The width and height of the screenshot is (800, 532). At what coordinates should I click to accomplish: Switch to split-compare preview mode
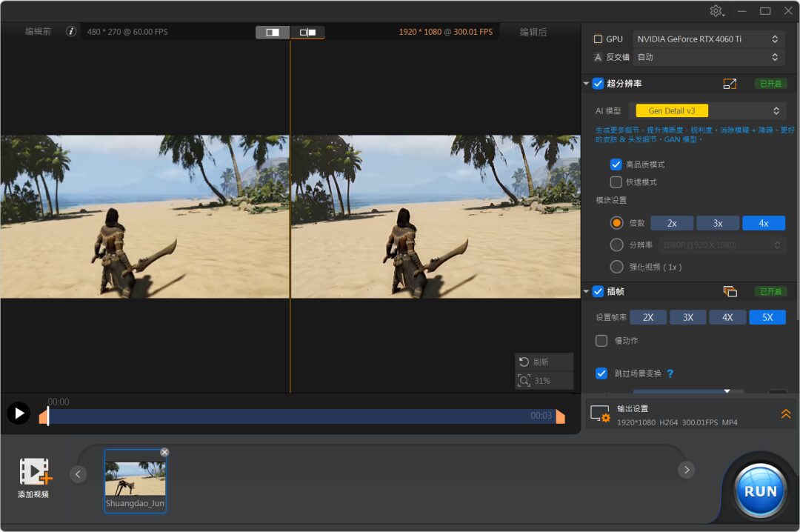pyautogui.click(x=307, y=32)
